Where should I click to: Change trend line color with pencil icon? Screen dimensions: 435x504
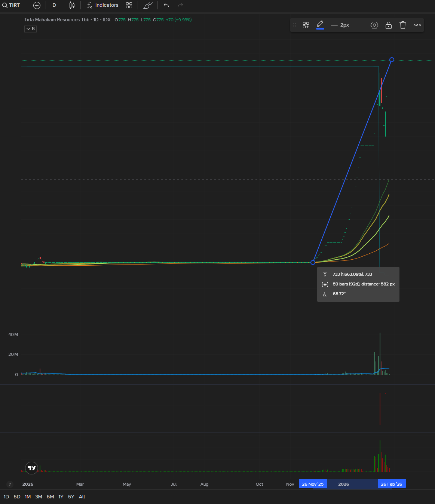(x=320, y=25)
